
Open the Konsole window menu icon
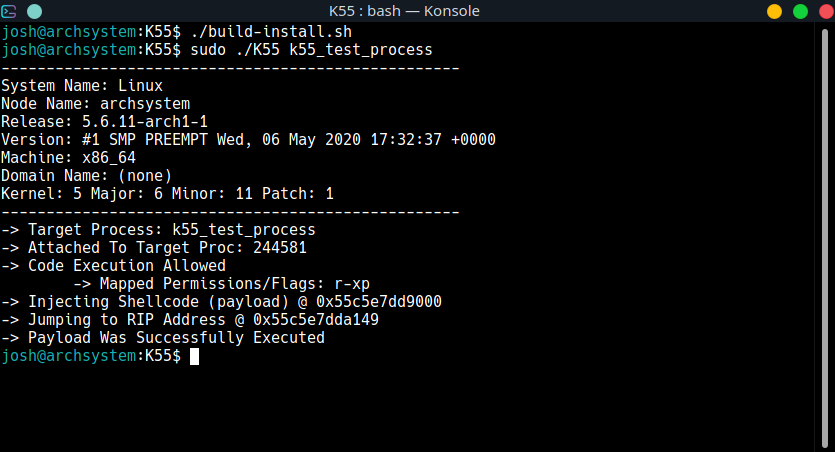[x=9, y=11]
